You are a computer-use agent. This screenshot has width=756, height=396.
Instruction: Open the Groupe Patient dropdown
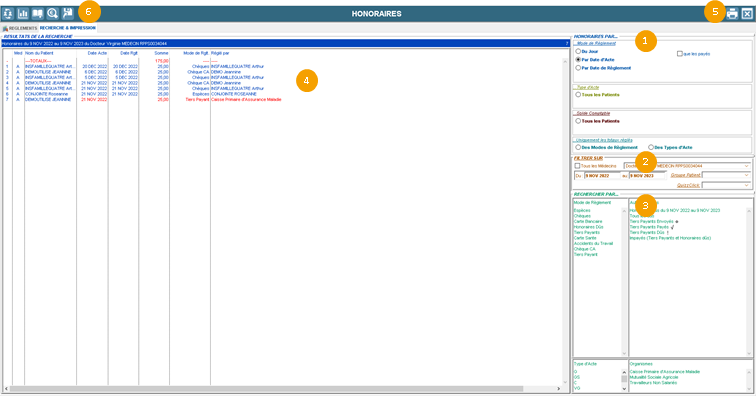click(x=747, y=175)
